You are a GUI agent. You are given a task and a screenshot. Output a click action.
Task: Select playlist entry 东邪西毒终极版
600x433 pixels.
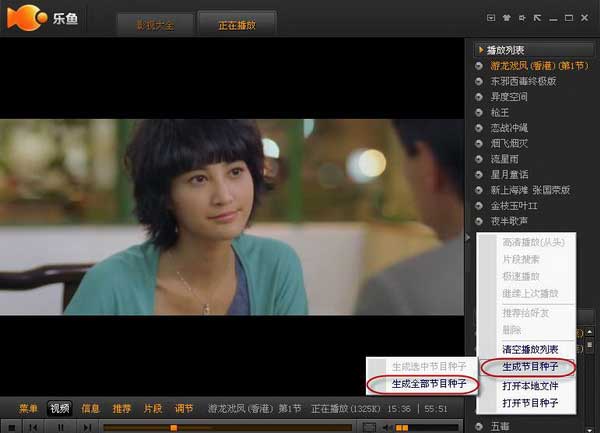click(x=523, y=81)
